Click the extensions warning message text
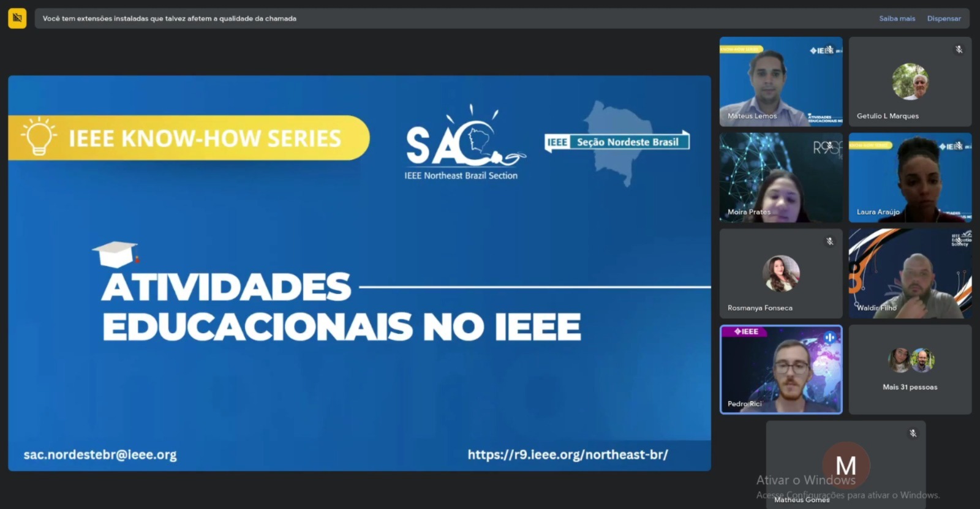The width and height of the screenshot is (980, 509). [x=170, y=18]
